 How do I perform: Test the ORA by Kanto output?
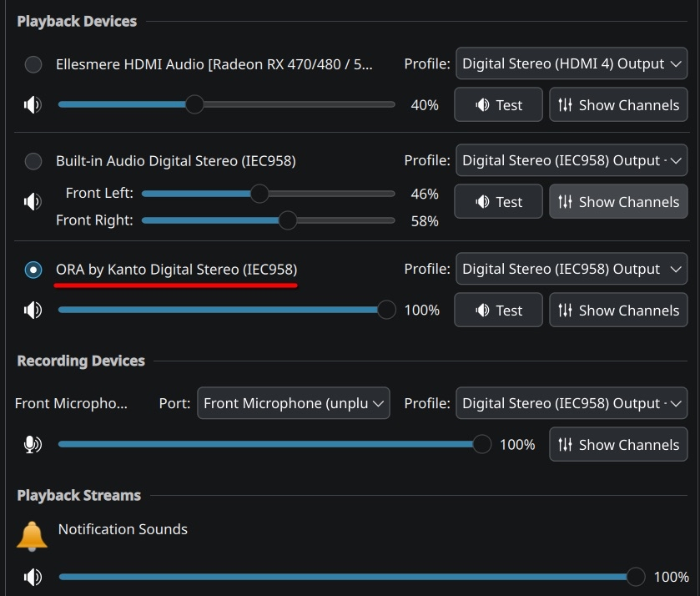pos(498,311)
